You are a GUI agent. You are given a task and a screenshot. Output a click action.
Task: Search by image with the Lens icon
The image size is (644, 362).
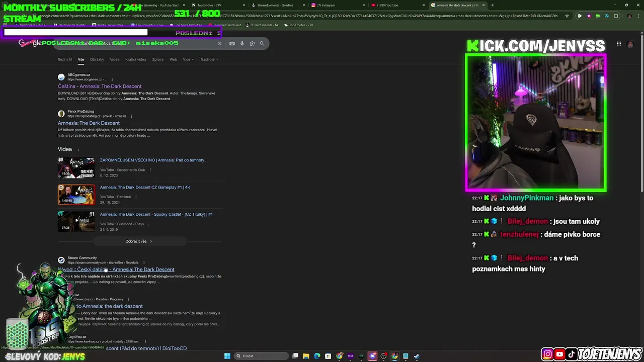pyautogui.click(x=252, y=44)
